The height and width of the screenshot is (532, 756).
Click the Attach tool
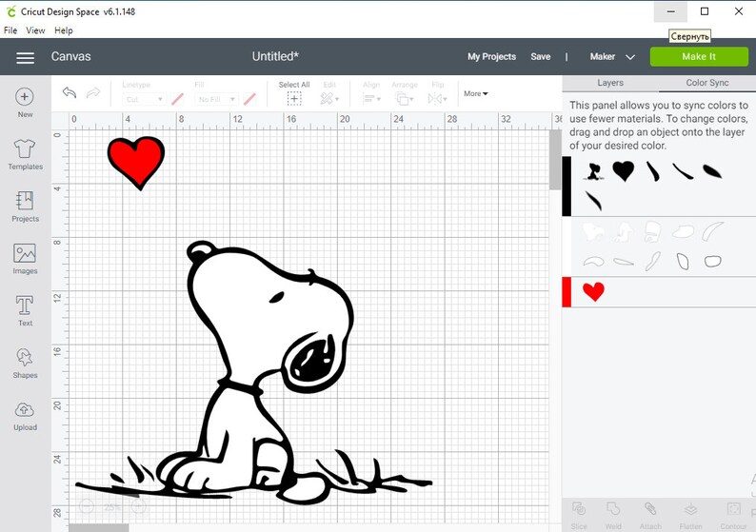tap(650, 515)
